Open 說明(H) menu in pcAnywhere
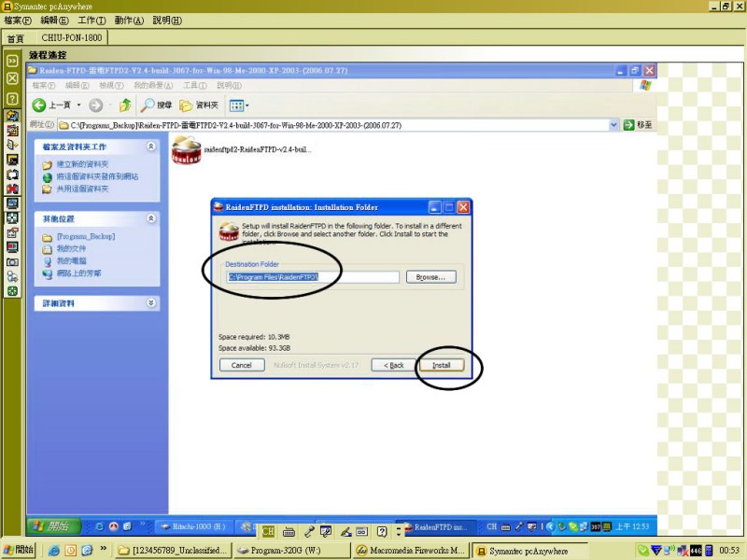This screenshot has height=560, width=747. pos(167,21)
